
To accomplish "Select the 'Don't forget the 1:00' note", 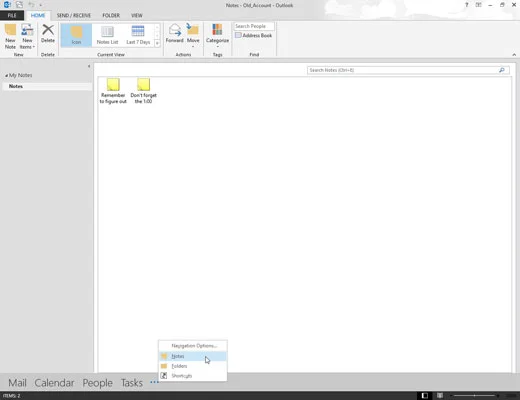I will coord(143,91).
